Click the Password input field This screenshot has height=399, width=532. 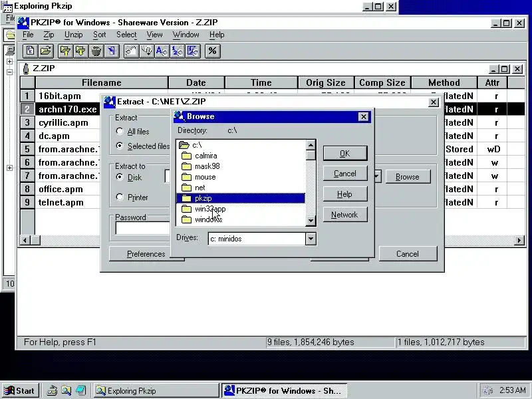143,228
